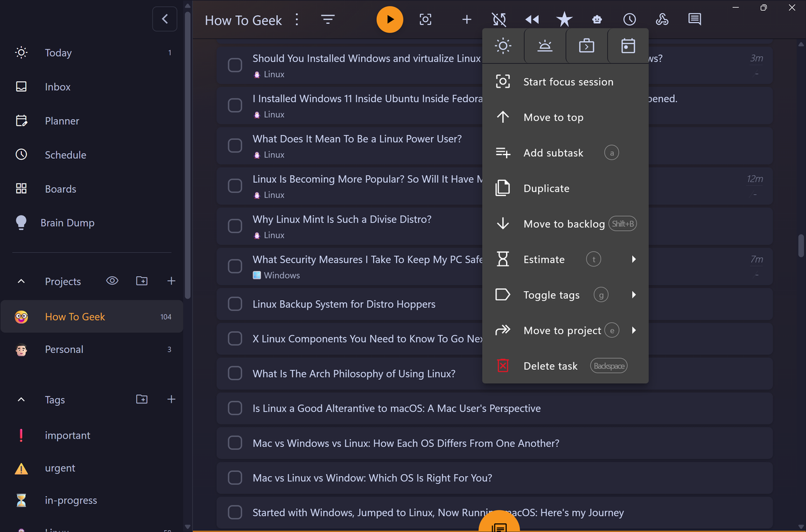Check off 'Should You Installed Windows' task
The image size is (806, 532).
click(x=235, y=65)
